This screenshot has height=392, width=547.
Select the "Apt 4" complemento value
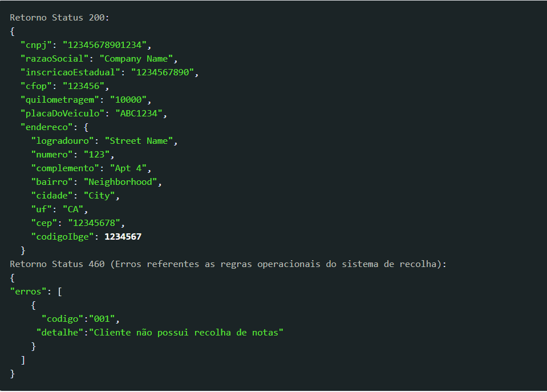[128, 168]
